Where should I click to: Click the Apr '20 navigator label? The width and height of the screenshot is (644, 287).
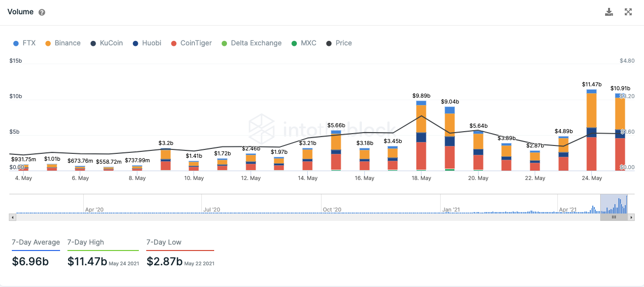[x=94, y=210]
